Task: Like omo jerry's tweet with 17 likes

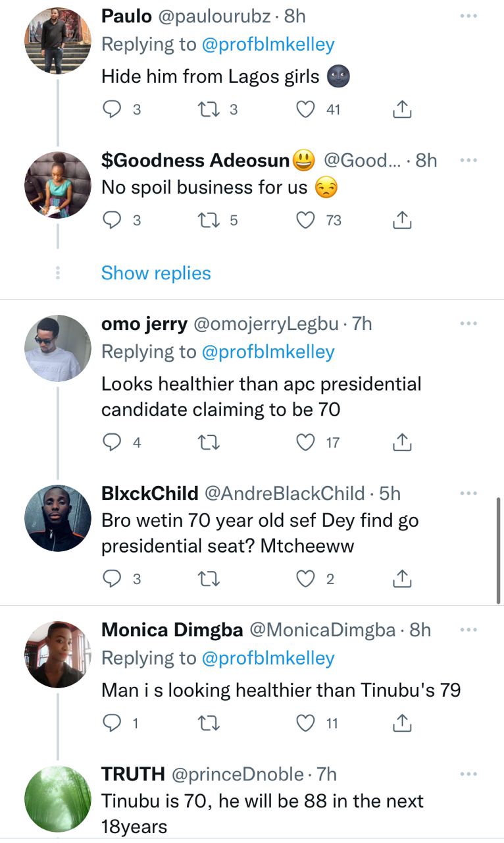Action: tap(305, 443)
